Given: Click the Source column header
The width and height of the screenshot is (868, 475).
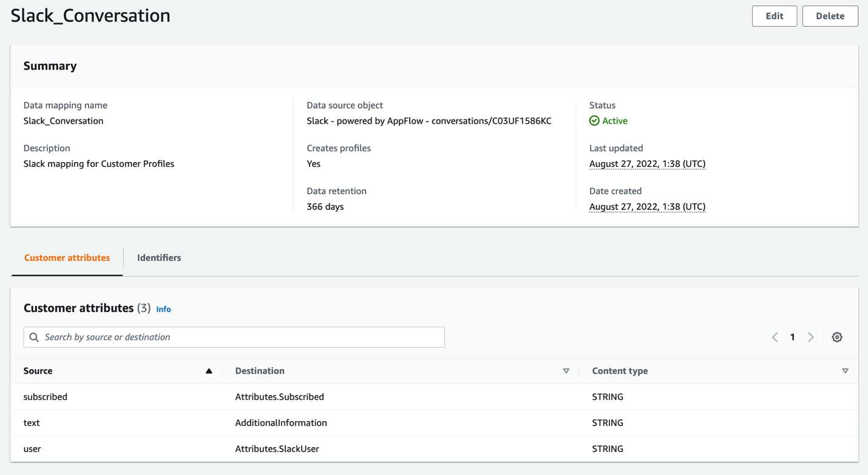Looking at the screenshot, I should 38,371.
